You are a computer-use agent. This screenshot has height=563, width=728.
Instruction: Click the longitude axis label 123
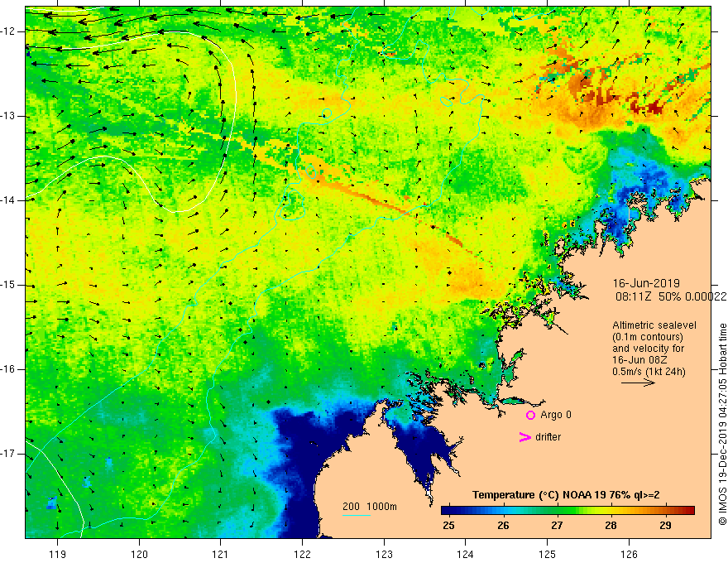click(384, 554)
